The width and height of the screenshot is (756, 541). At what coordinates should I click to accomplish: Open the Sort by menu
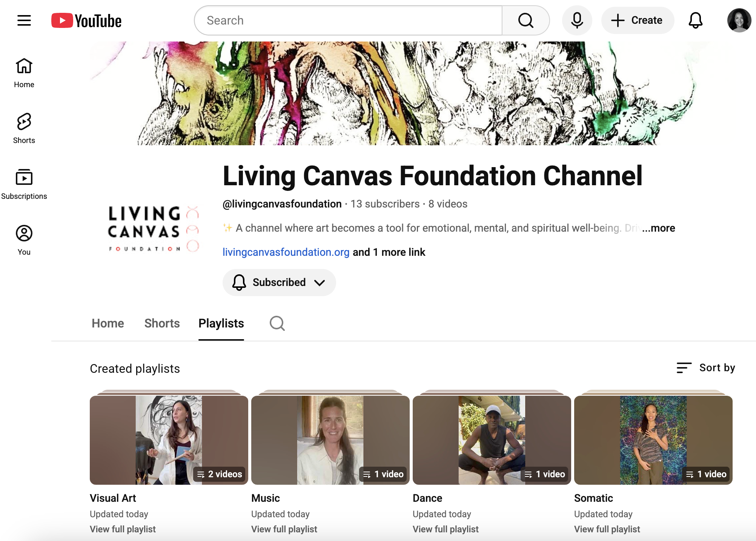[706, 367]
